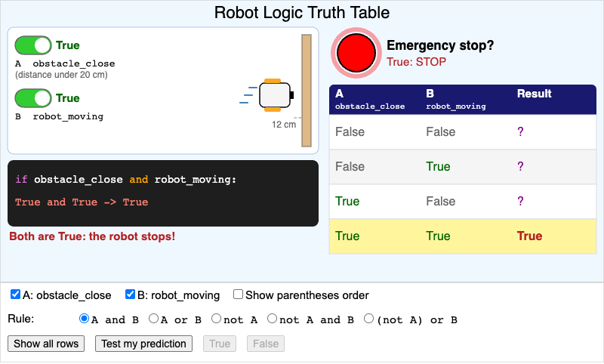Enable Show parentheses order checkbox

point(238,295)
